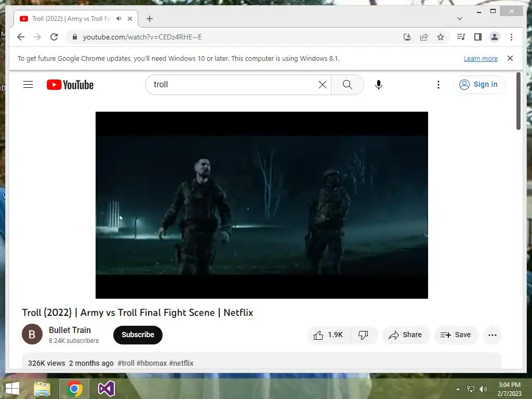Pause the video by clicking the player
This screenshot has height=399, width=532.
262,205
